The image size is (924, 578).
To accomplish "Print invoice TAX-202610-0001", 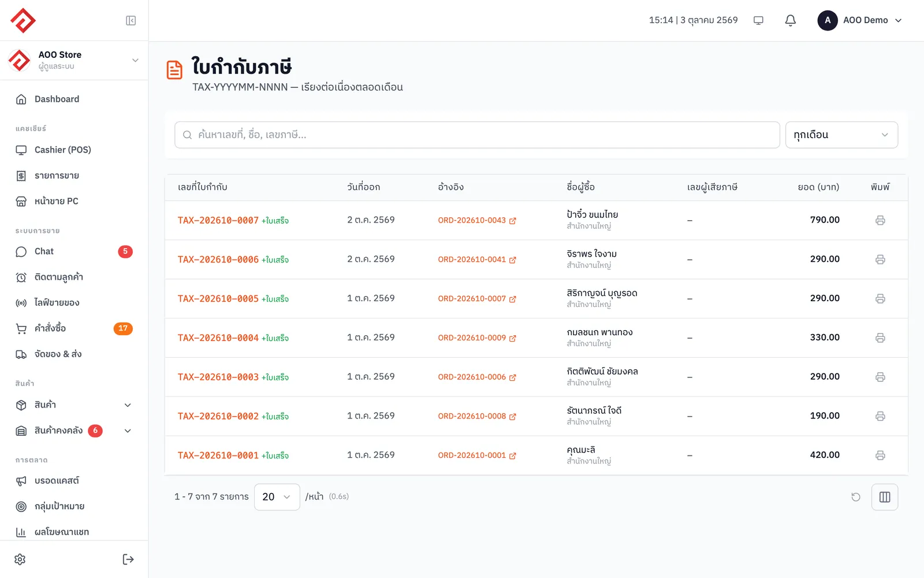I will point(880,455).
